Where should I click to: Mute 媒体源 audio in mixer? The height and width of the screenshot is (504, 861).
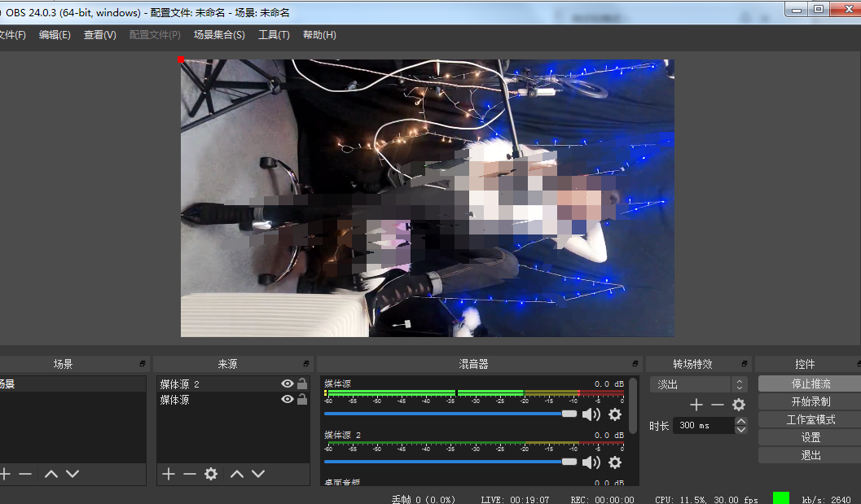coord(591,414)
